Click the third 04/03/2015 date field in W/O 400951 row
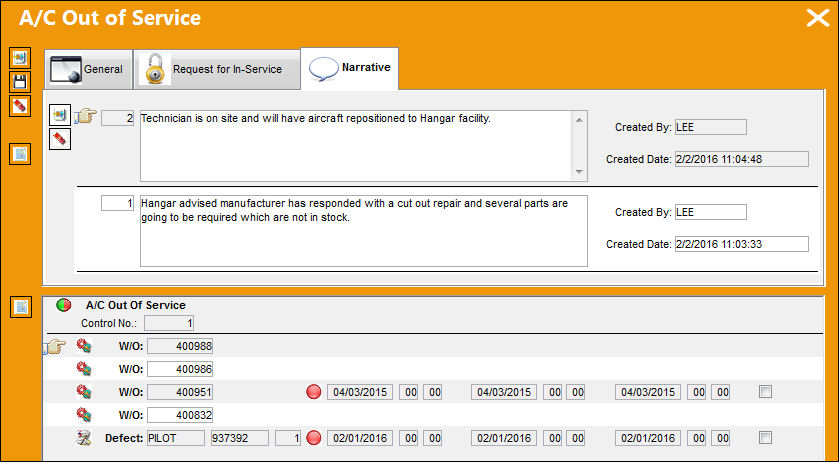 coord(647,392)
